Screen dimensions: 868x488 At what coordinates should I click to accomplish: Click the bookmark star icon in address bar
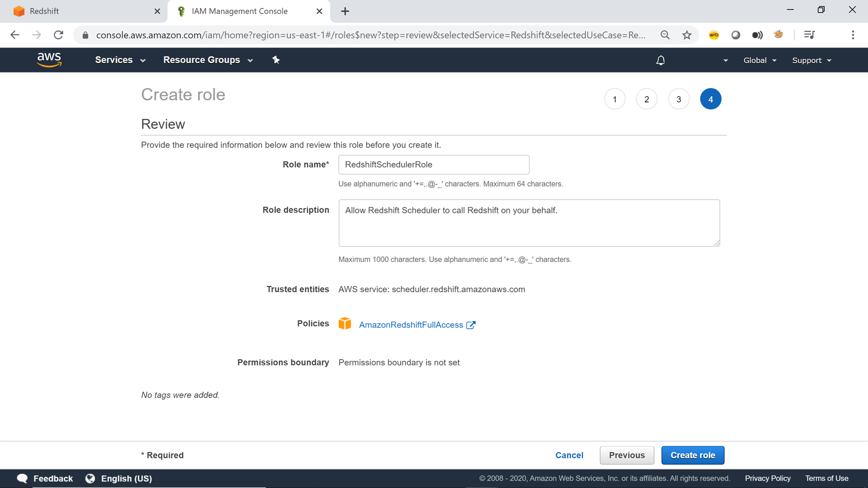687,35
